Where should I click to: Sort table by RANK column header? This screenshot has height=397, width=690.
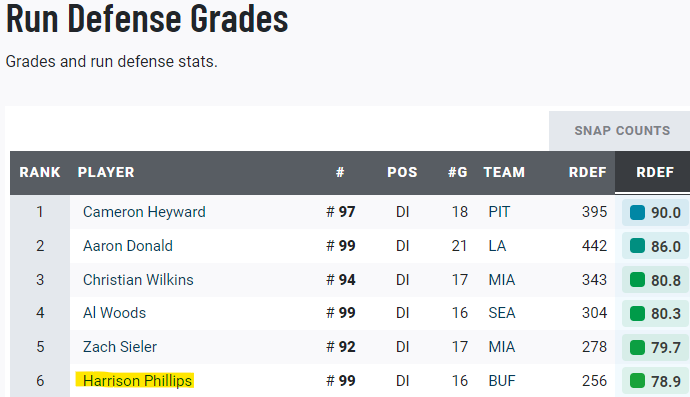tap(40, 172)
